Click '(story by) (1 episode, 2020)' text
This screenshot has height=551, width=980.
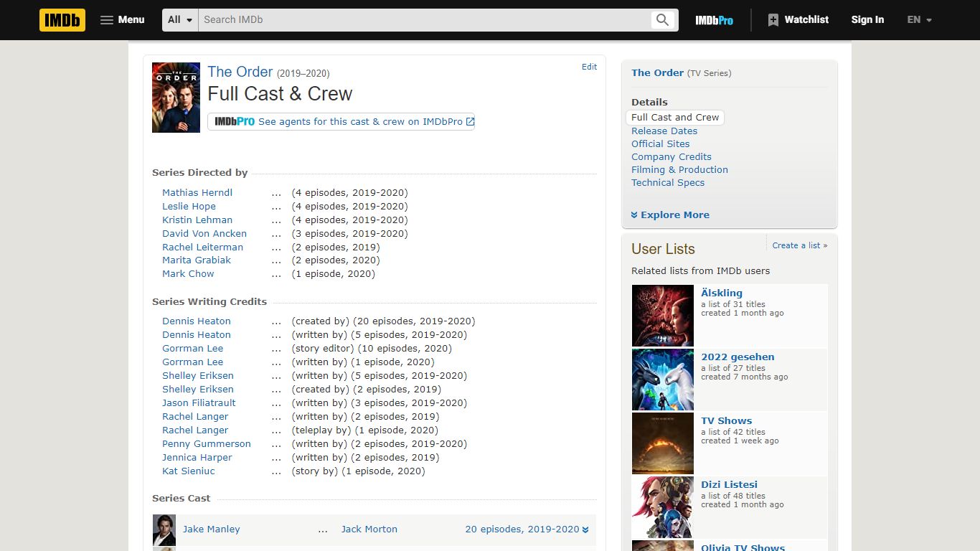[x=358, y=471]
